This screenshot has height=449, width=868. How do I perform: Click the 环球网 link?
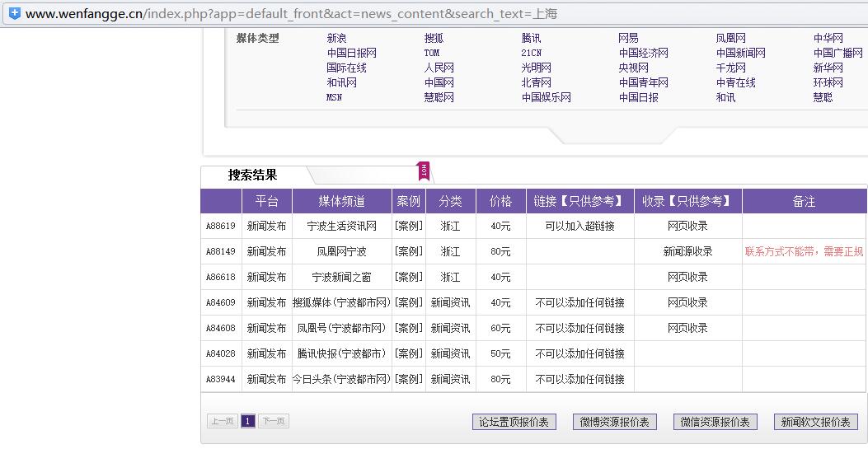pos(828,83)
